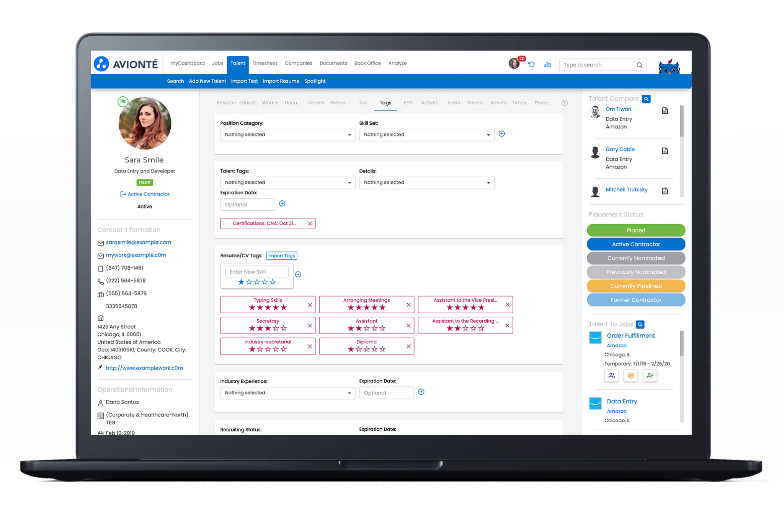The image size is (784, 532).
Task: Open the Talent Compare search icon
Action: coord(646,99)
